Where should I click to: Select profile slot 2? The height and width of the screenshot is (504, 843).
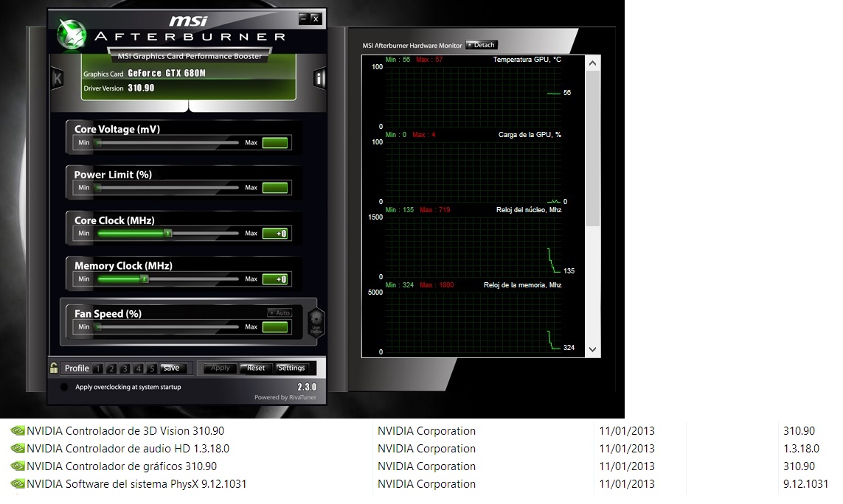[111, 368]
